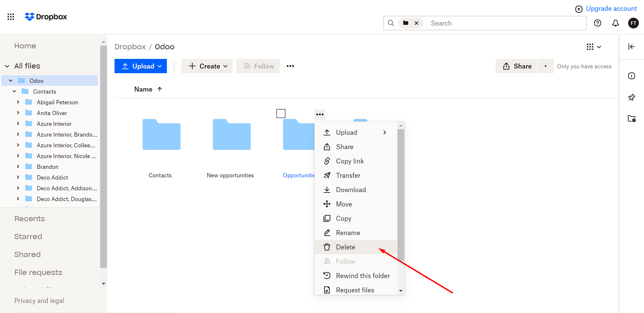
Task: Choose Upload in the context menu
Action: point(355,133)
